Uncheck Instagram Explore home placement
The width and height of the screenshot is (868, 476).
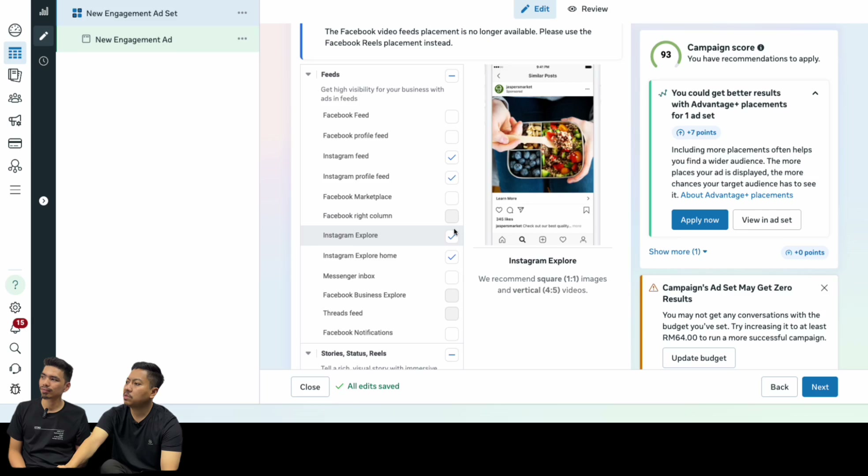[452, 257]
